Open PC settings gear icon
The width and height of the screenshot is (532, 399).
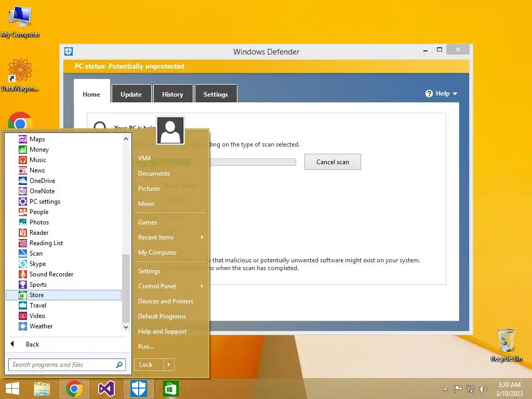(x=23, y=202)
